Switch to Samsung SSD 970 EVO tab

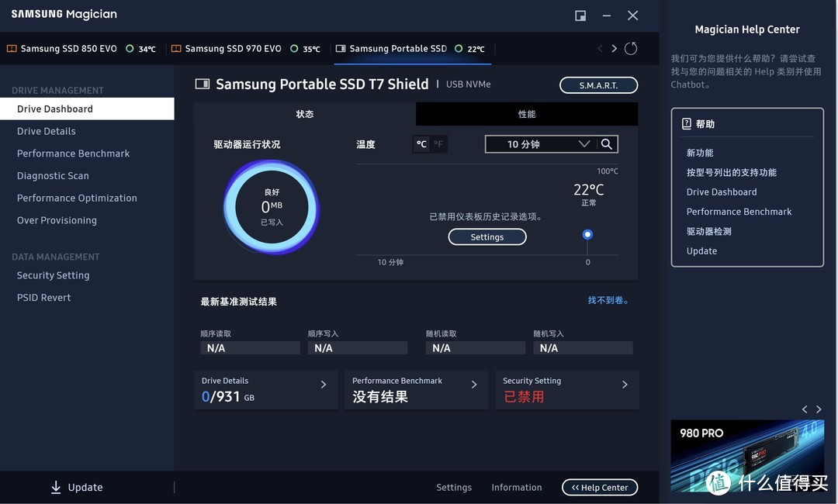point(245,49)
